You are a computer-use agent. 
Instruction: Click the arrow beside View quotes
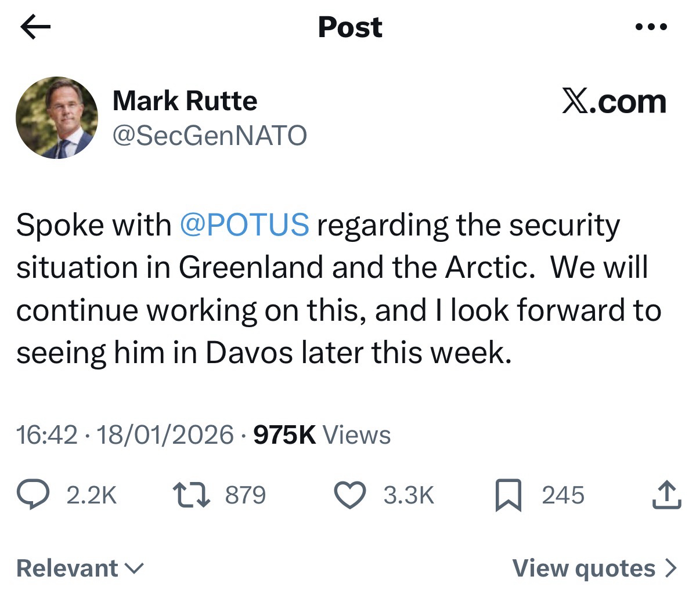pyautogui.click(x=670, y=568)
